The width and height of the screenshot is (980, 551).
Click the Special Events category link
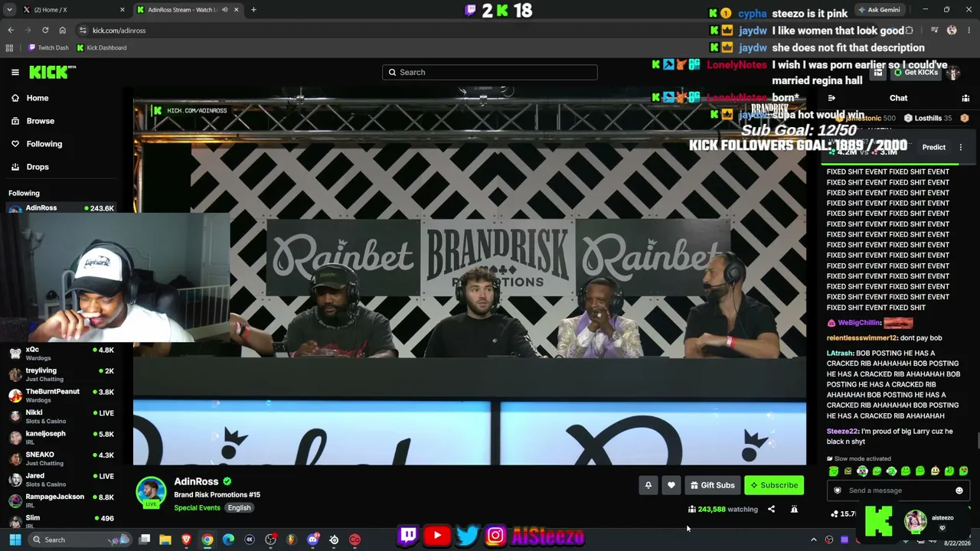pyautogui.click(x=197, y=508)
